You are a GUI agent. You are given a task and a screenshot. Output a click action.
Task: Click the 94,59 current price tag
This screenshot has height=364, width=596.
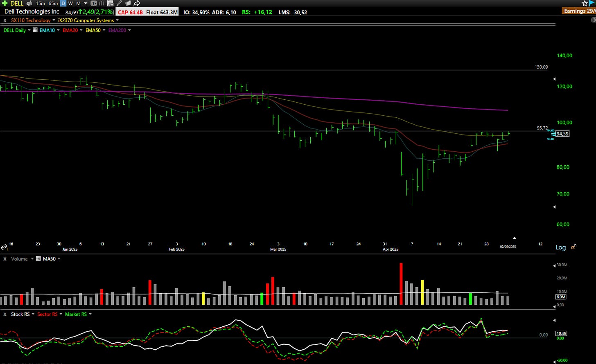[x=562, y=134]
